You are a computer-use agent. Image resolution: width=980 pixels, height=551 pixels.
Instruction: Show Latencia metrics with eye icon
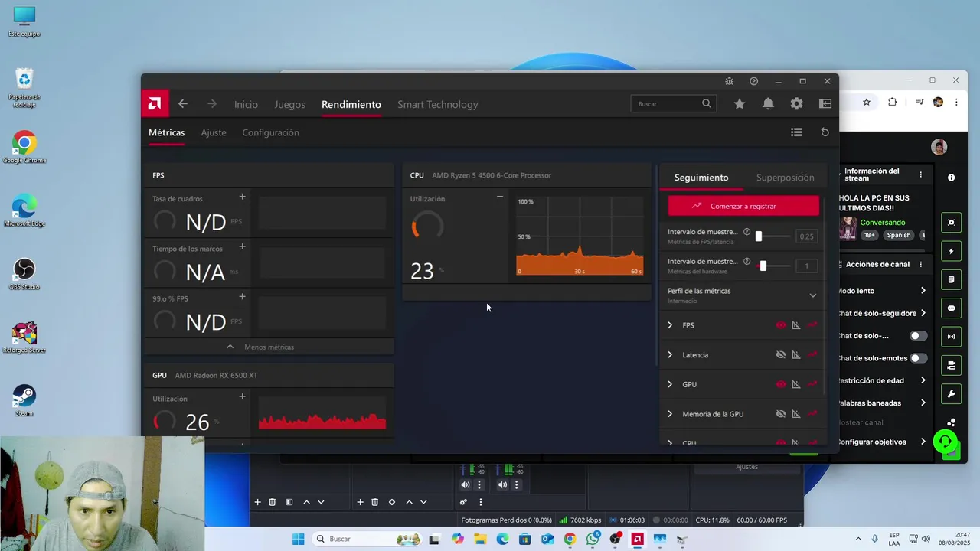[x=781, y=354]
